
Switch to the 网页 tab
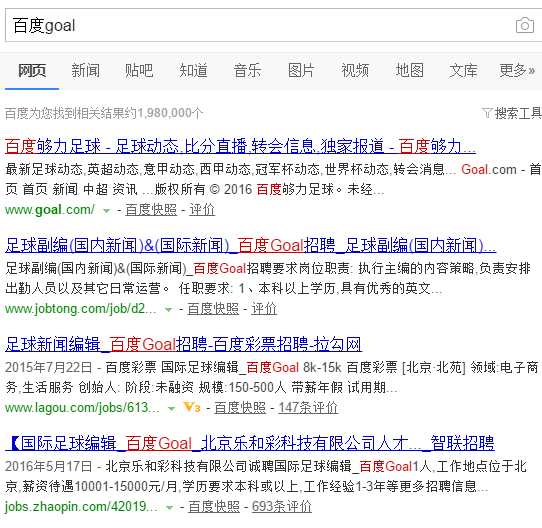32,71
